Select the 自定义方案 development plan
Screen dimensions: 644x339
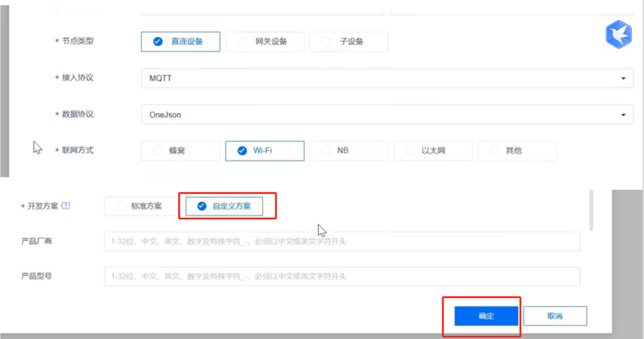pyautogui.click(x=224, y=206)
